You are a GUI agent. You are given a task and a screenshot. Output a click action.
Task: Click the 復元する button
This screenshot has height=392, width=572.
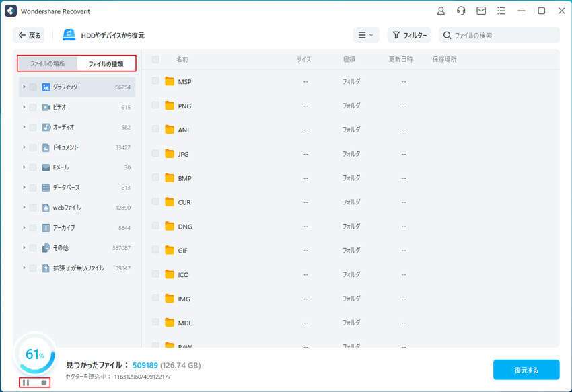point(526,370)
